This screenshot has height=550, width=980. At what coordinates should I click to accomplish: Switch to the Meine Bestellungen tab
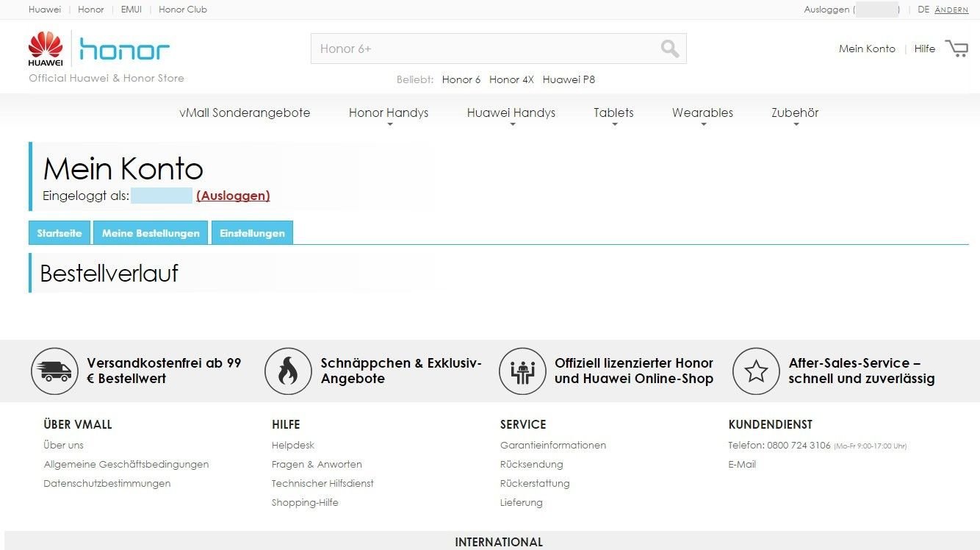click(x=151, y=232)
